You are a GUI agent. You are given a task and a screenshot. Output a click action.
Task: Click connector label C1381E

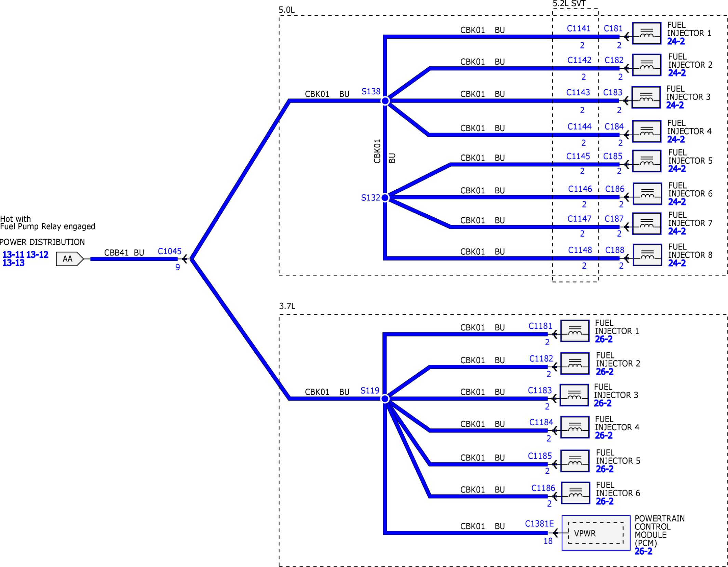click(539, 524)
